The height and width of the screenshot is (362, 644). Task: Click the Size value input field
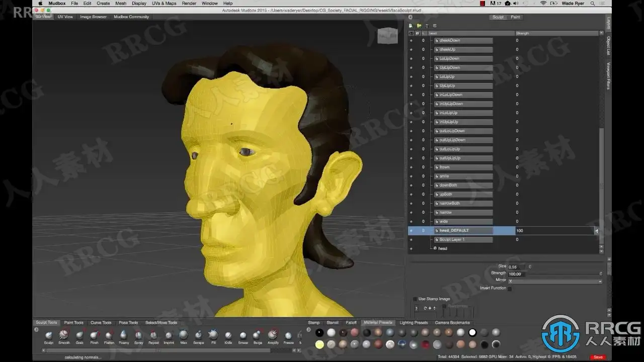[x=517, y=266]
